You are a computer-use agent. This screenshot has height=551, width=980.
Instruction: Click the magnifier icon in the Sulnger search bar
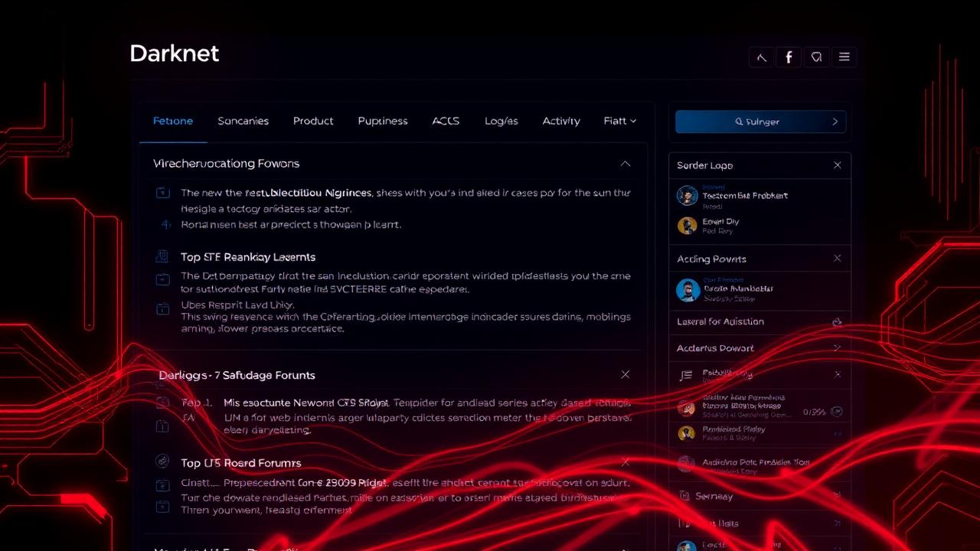tap(739, 122)
